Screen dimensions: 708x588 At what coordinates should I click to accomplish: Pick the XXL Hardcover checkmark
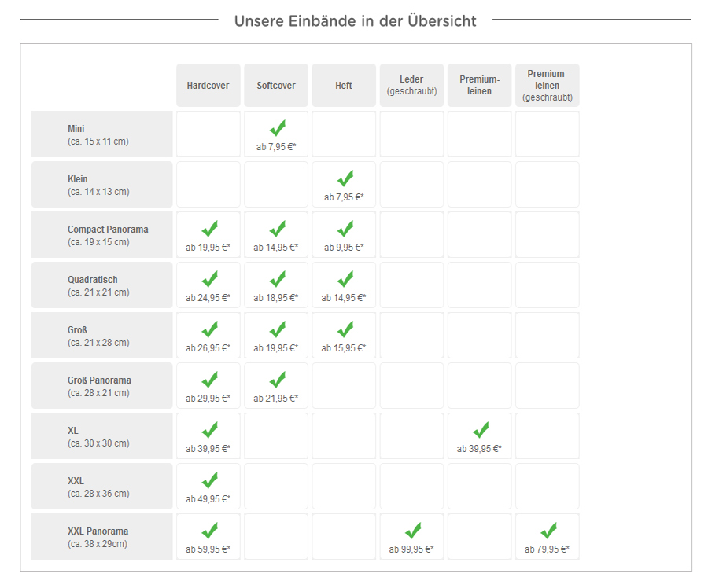click(x=209, y=480)
